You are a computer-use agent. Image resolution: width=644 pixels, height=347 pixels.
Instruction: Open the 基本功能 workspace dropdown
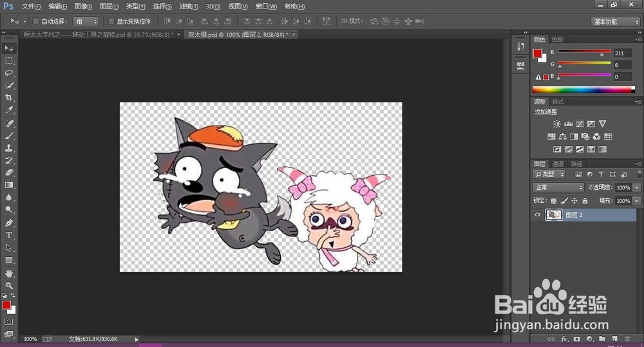coord(616,21)
